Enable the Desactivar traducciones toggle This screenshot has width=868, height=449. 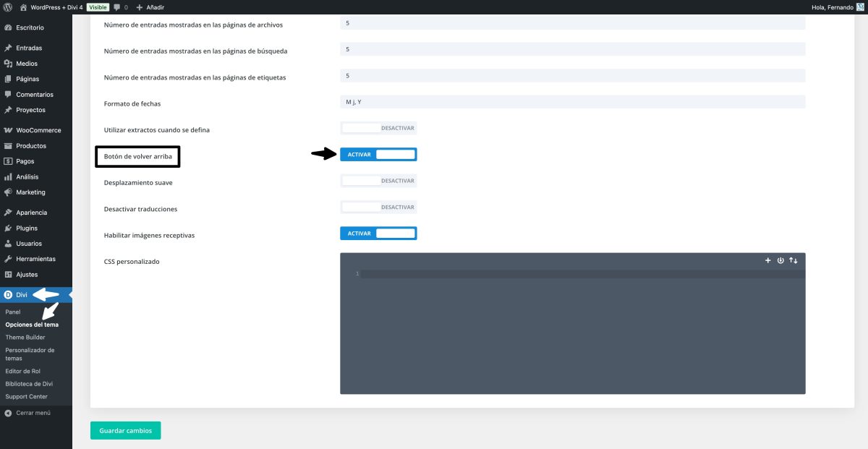coord(378,208)
